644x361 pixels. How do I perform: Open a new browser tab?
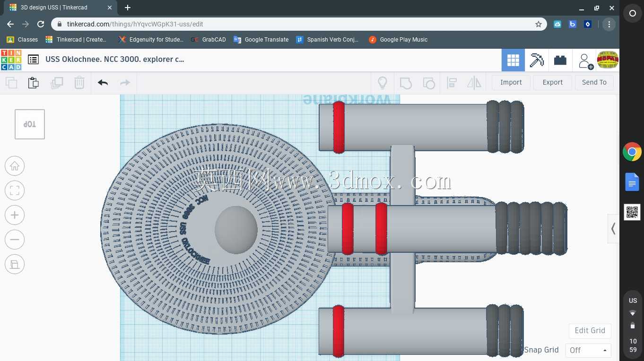pyautogui.click(x=128, y=8)
